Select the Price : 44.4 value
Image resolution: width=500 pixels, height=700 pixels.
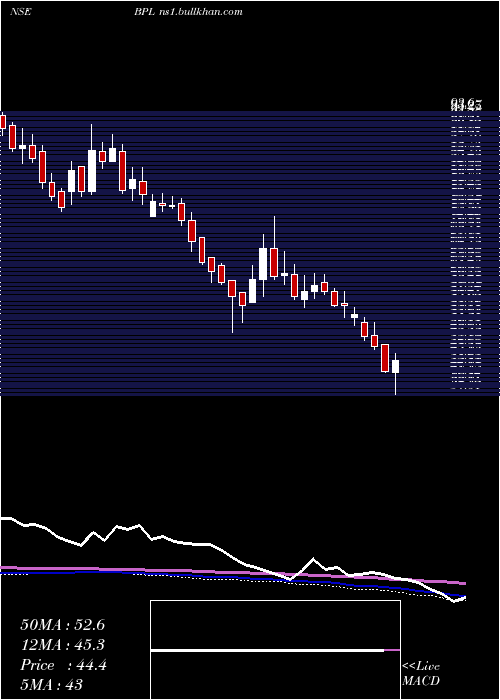[63, 665]
